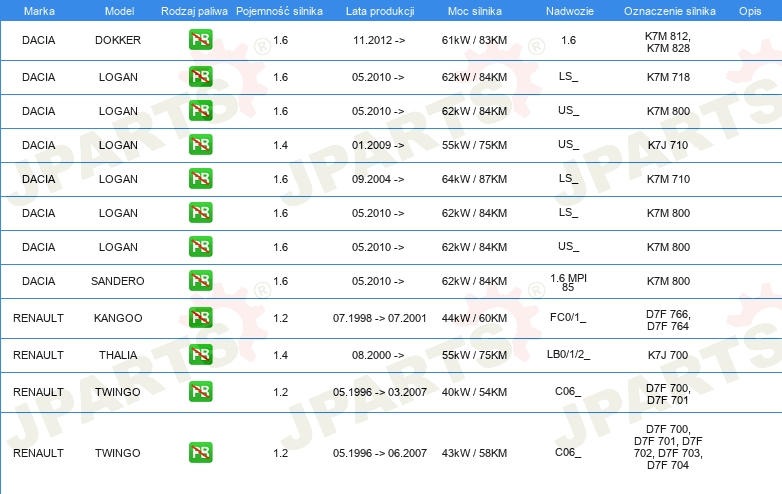Image resolution: width=782 pixels, height=494 pixels.
Task: Select the KANGOO model cell
Action: point(118,318)
